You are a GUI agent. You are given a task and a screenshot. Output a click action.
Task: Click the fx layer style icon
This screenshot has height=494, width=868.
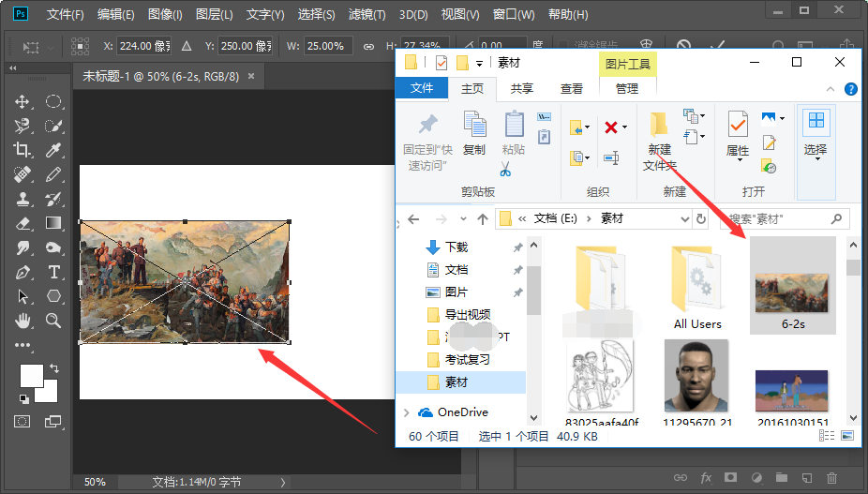706,477
